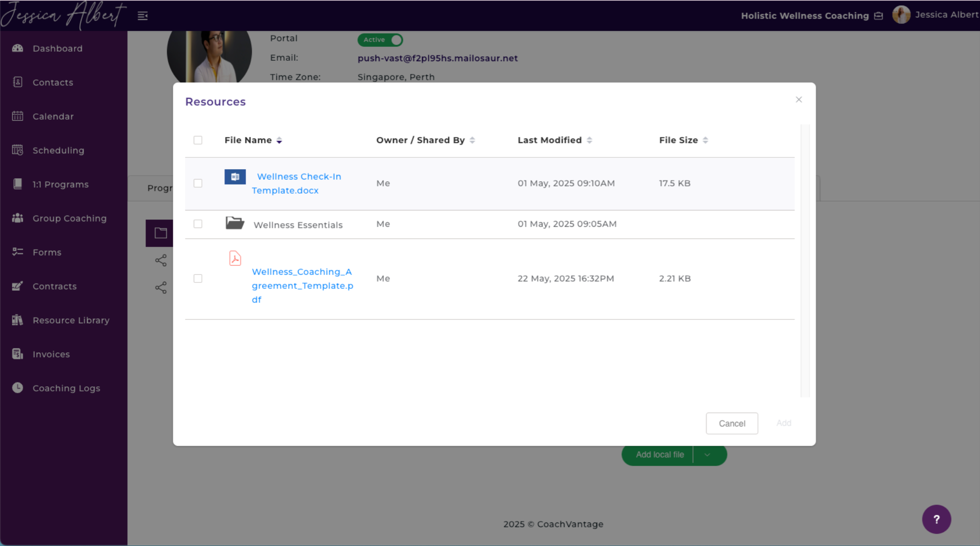The width and height of the screenshot is (980, 546).
Task: Check the Wellness Essentials folder row
Action: pos(198,224)
